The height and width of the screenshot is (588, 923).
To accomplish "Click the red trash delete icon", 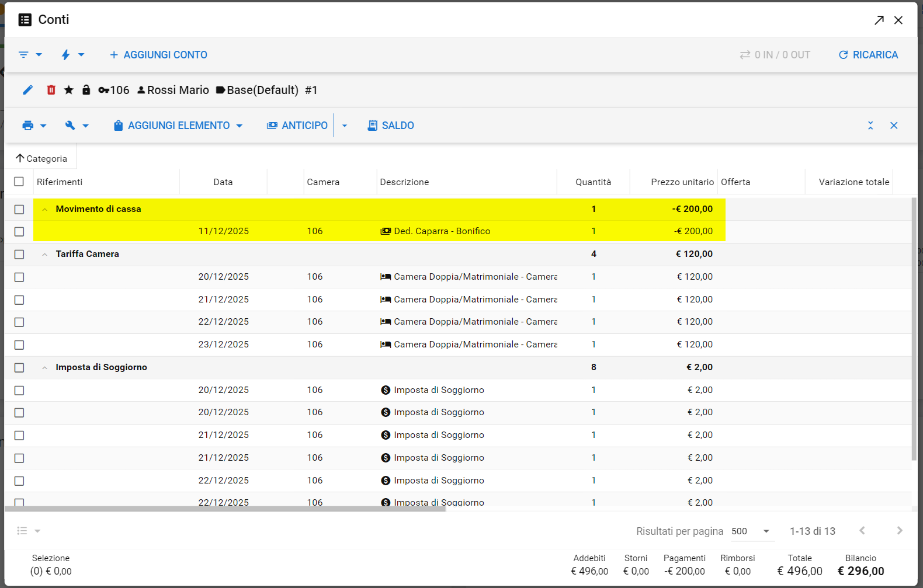I will tap(51, 90).
